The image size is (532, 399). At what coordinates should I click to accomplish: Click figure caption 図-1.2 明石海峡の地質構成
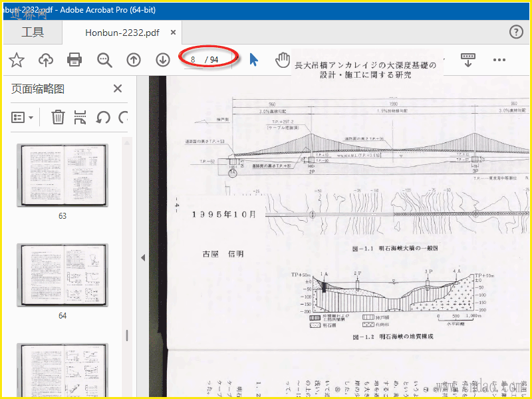pyautogui.click(x=393, y=336)
